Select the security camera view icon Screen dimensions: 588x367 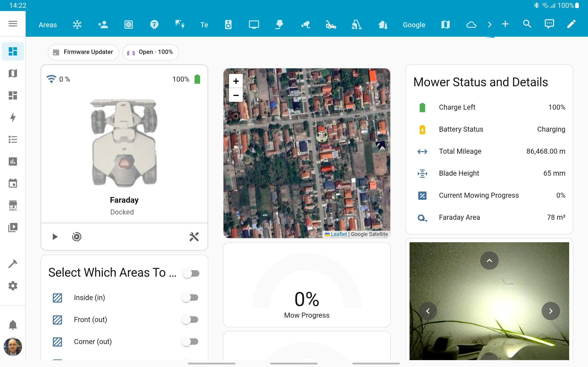[x=305, y=25]
